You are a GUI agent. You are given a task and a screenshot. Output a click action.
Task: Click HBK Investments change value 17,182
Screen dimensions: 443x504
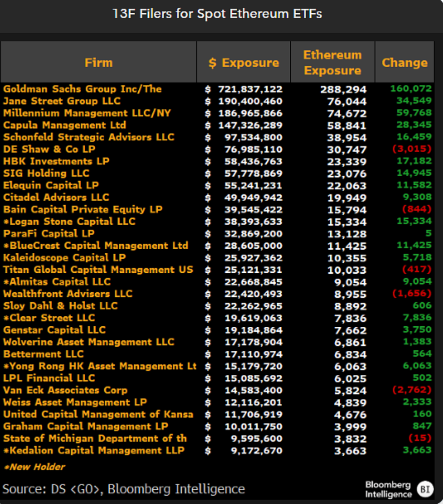point(414,161)
